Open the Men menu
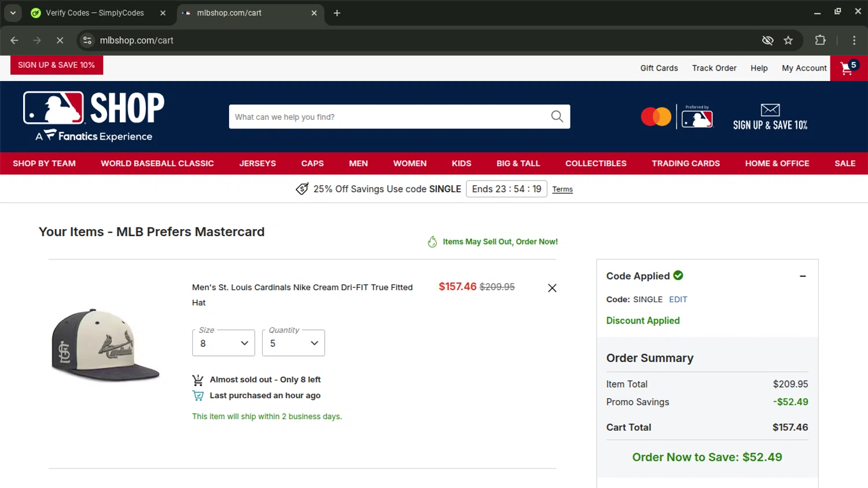This screenshot has height=488, width=868. 358,163
